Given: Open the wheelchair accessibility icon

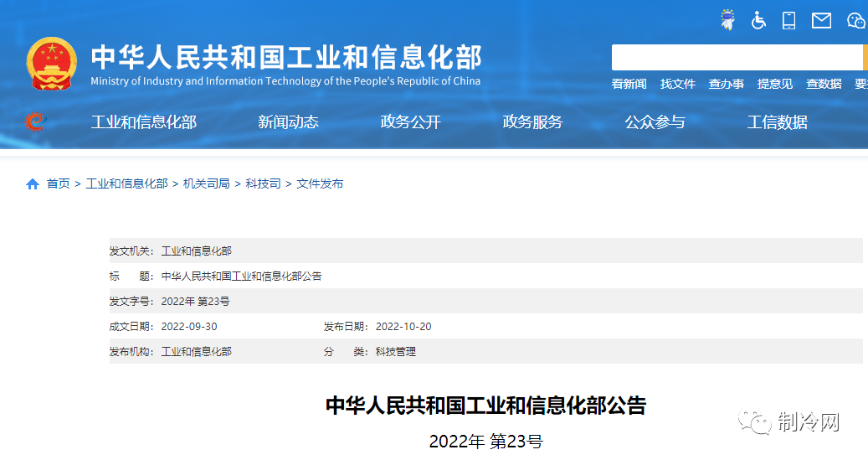Looking at the screenshot, I should click(x=758, y=21).
